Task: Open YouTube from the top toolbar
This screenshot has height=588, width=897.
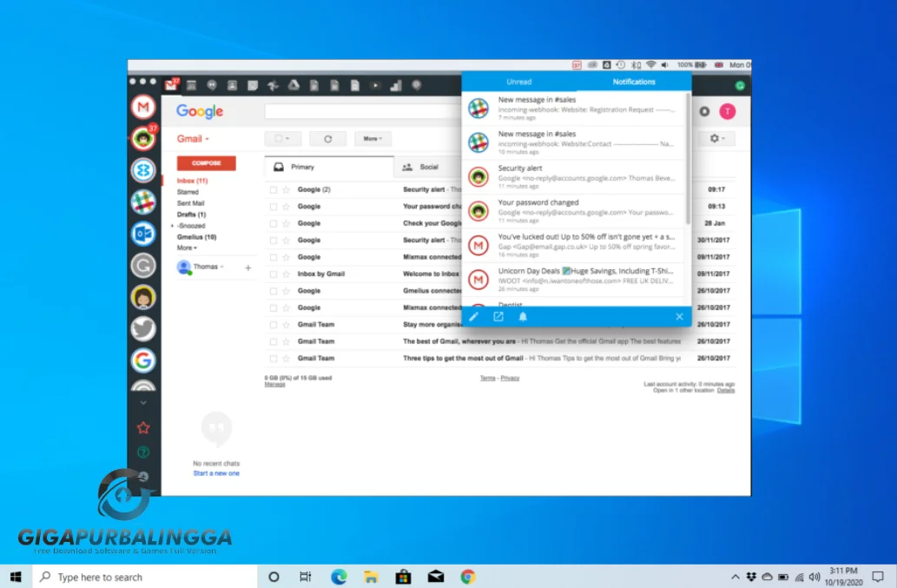Action: tap(375, 85)
